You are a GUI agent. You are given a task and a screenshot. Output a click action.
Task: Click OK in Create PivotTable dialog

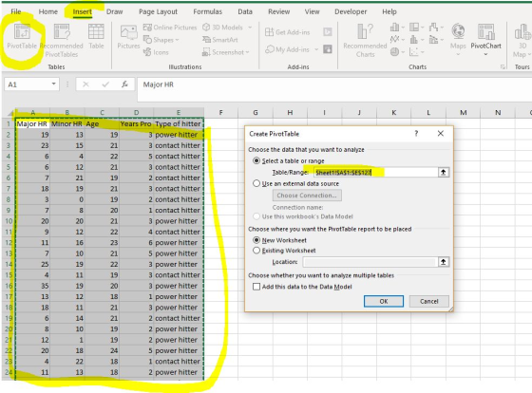[x=384, y=301]
